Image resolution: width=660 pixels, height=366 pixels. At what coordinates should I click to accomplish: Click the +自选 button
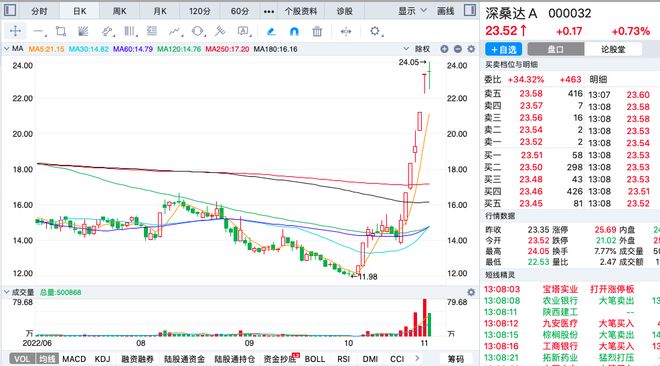tap(503, 49)
